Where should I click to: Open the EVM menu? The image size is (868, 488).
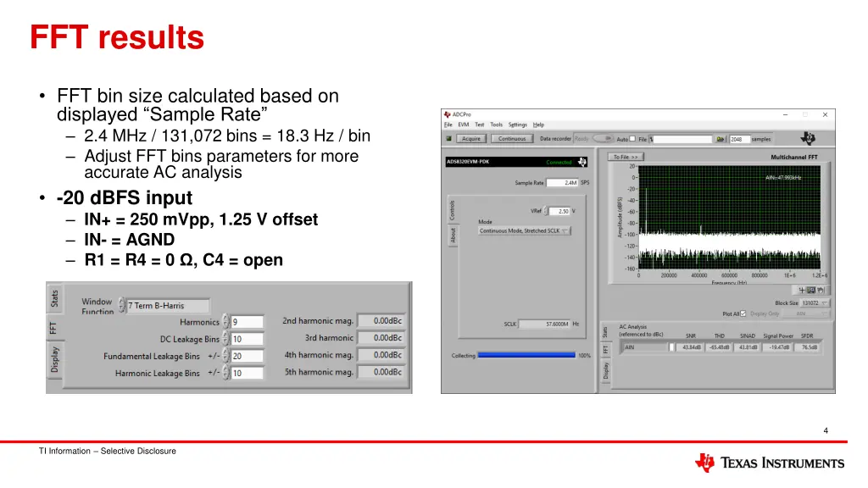point(463,125)
